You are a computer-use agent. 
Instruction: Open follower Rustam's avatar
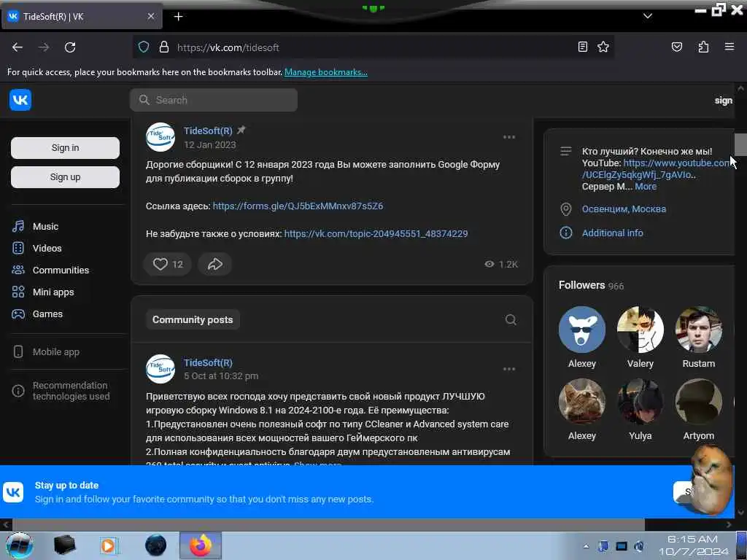click(x=698, y=330)
